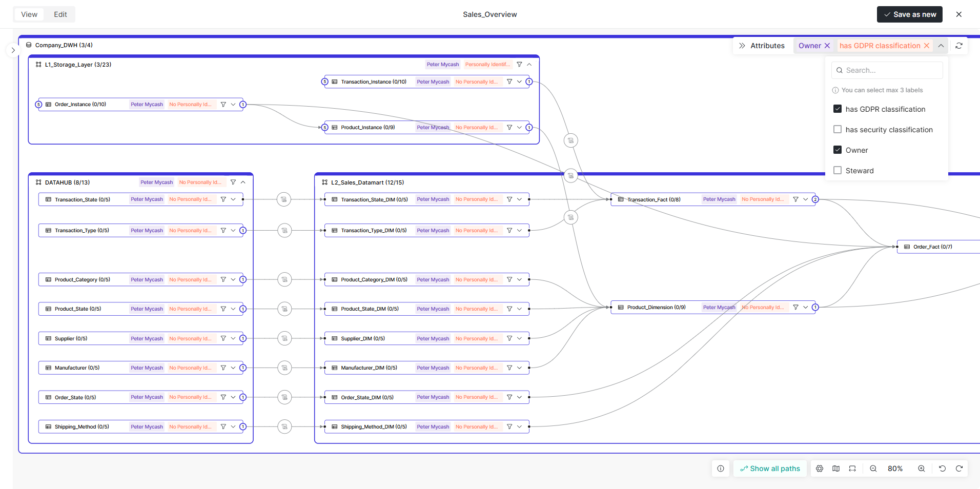Click the Save as new button

[910, 14]
